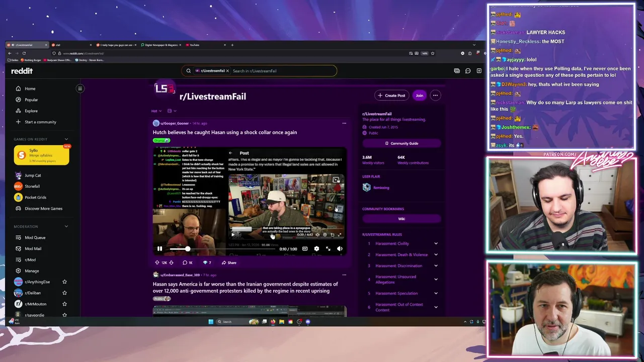Favorite r/saveordie with star
This screenshot has width=644, height=362.
click(64, 315)
